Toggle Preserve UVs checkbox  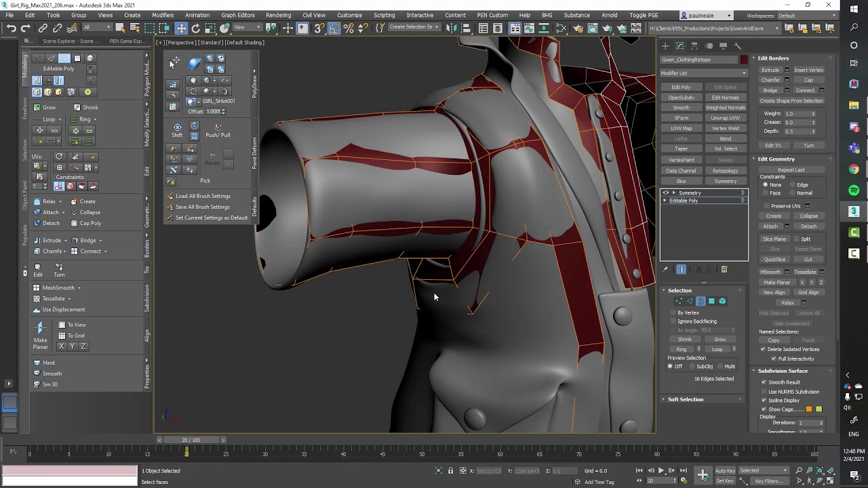click(x=766, y=206)
